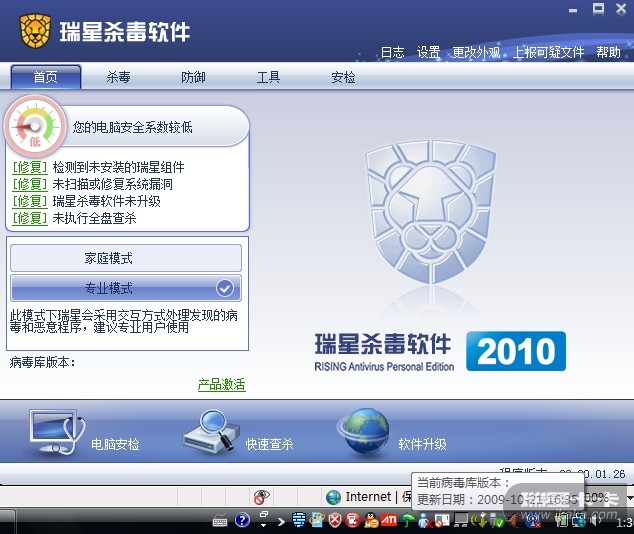634x534 pixels.
Task: Click the green umbrella tray icon
Action: click(x=407, y=521)
